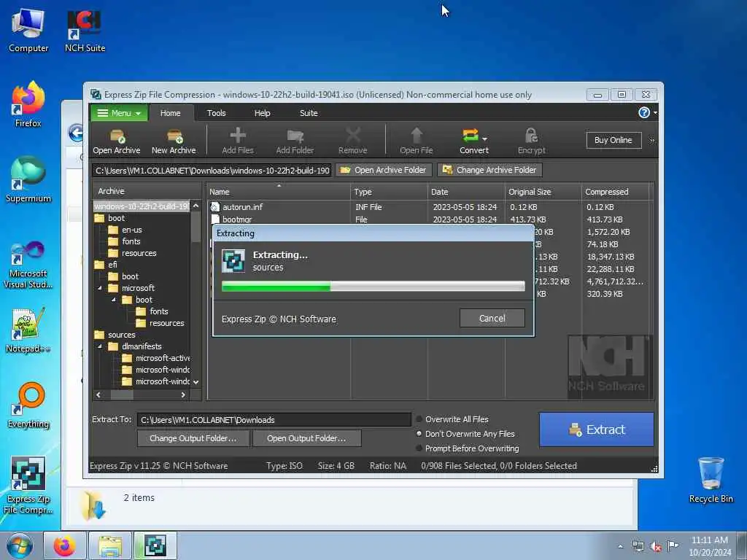747x560 pixels.
Task: Open Express Zip desktop shortcut
Action: 28,486
